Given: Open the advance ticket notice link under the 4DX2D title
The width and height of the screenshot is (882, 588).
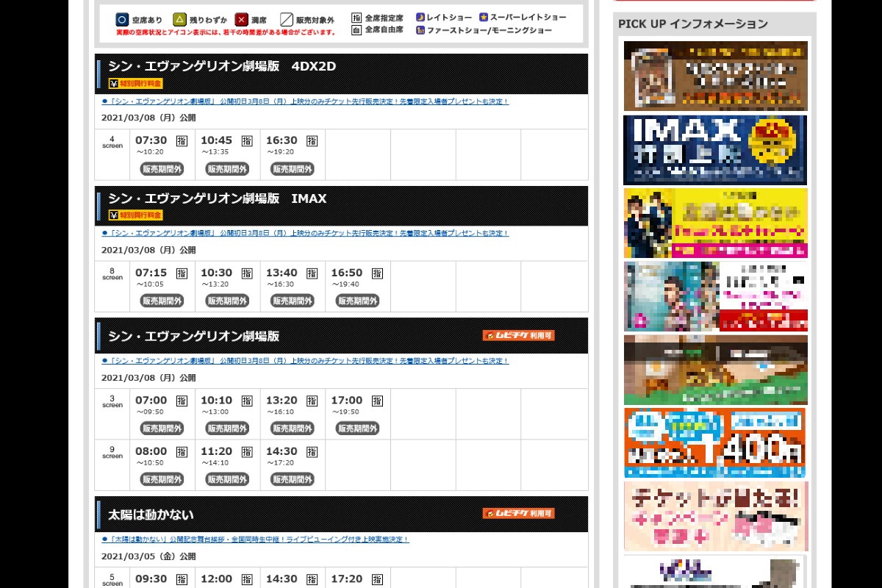Looking at the screenshot, I should pos(309,101).
